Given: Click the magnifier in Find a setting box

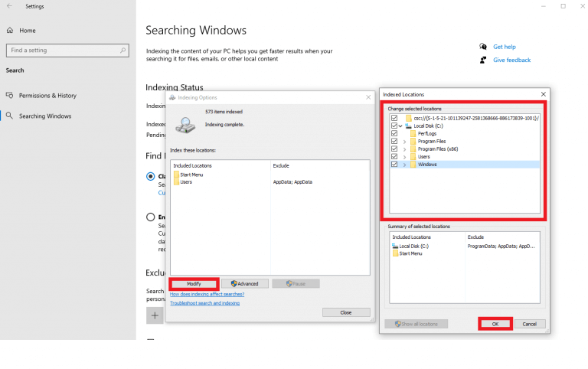Looking at the screenshot, I should point(122,51).
